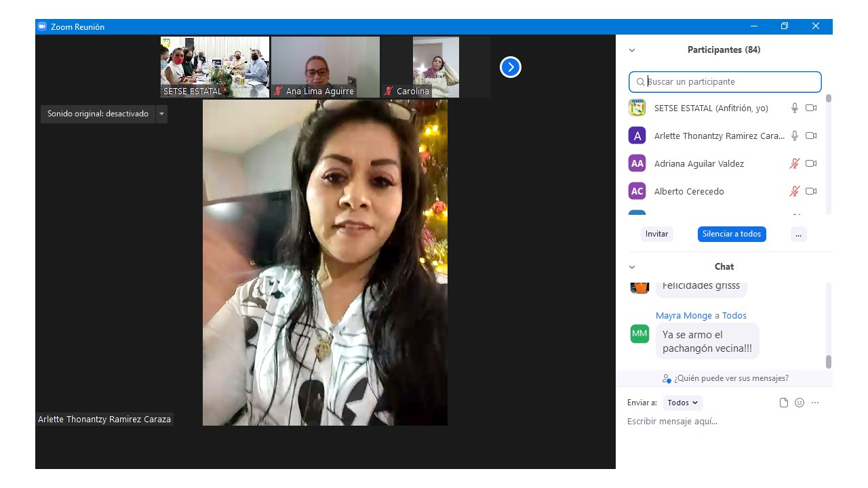This screenshot has width=868, height=488.
Task: Minimize the Zoom Reunión window
Action: pos(754,26)
